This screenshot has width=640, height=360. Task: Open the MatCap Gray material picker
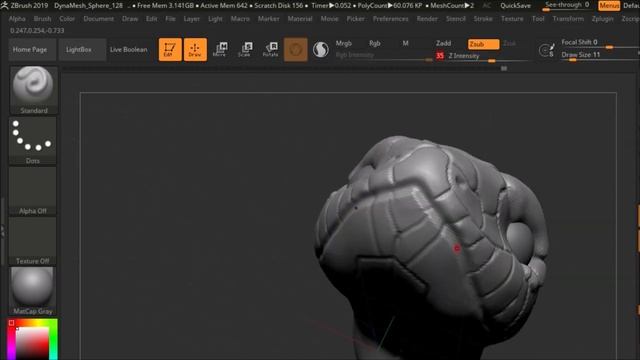pyautogui.click(x=33, y=291)
